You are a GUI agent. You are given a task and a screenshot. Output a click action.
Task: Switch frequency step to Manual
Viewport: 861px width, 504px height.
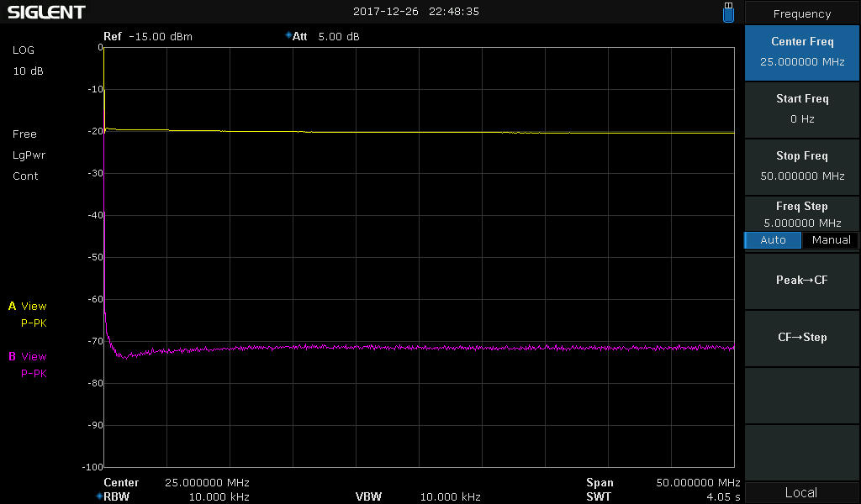(x=831, y=240)
